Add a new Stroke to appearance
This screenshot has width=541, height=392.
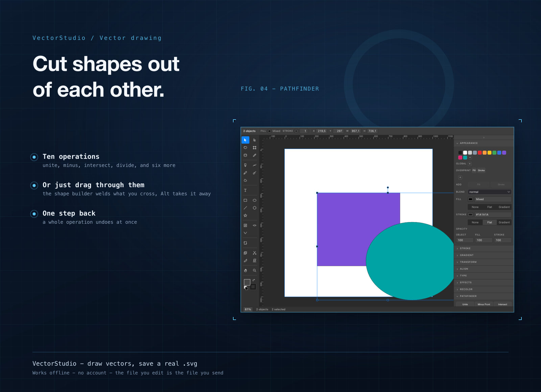point(501,185)
